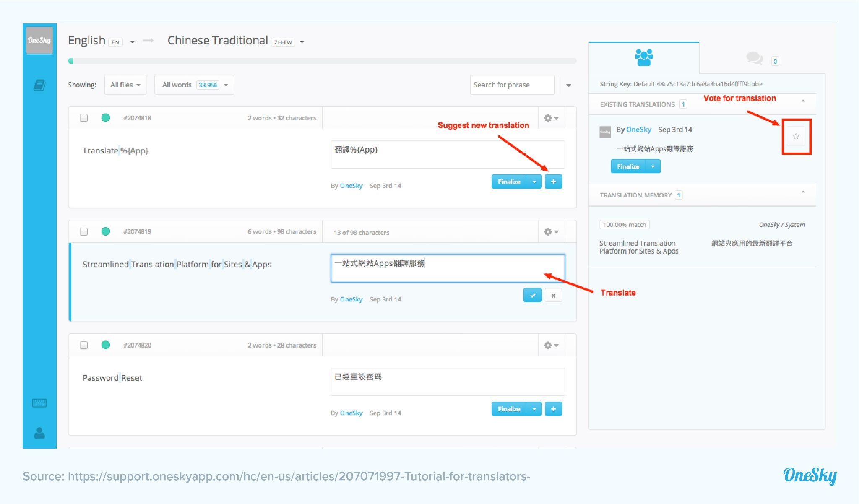This screenshot has width=859, height=504.
Task: Open the All words filter dropdown
Action: (x=194, y=85)
